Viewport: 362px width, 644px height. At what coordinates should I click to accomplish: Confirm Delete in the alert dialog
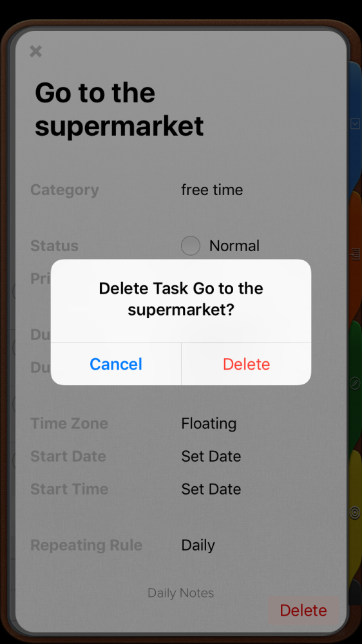pyautogui.click(x=247, y=364)
